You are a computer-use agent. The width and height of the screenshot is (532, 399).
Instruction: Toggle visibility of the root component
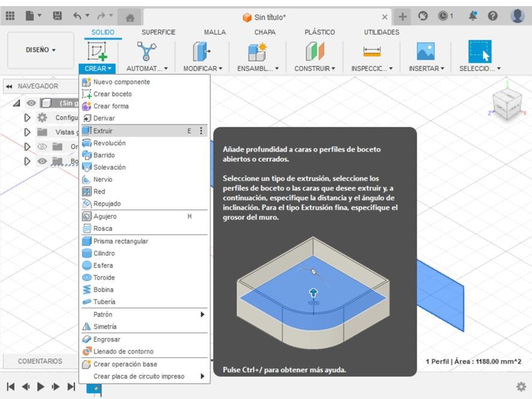[x=31, y=103]
